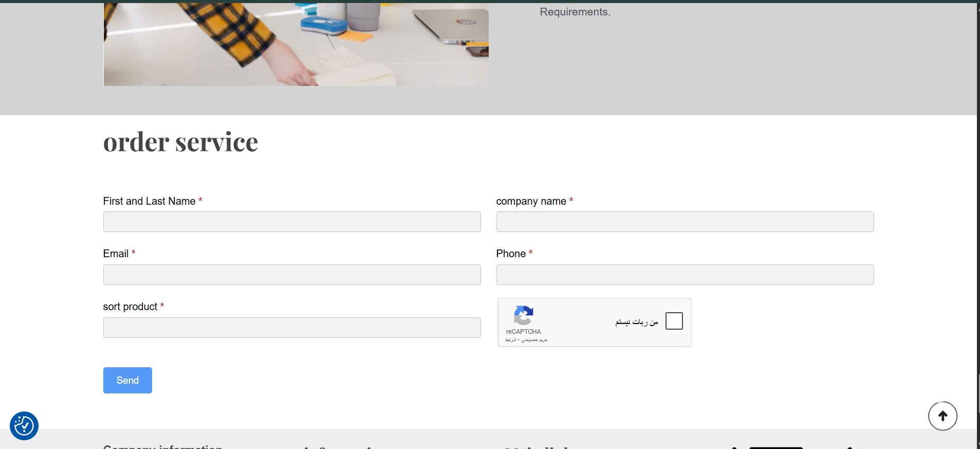The image size is (980, 449).
Task: Open the reCAPTCHA privacy link (حریم خصوصی)
Action: click(x=534, y=340)
